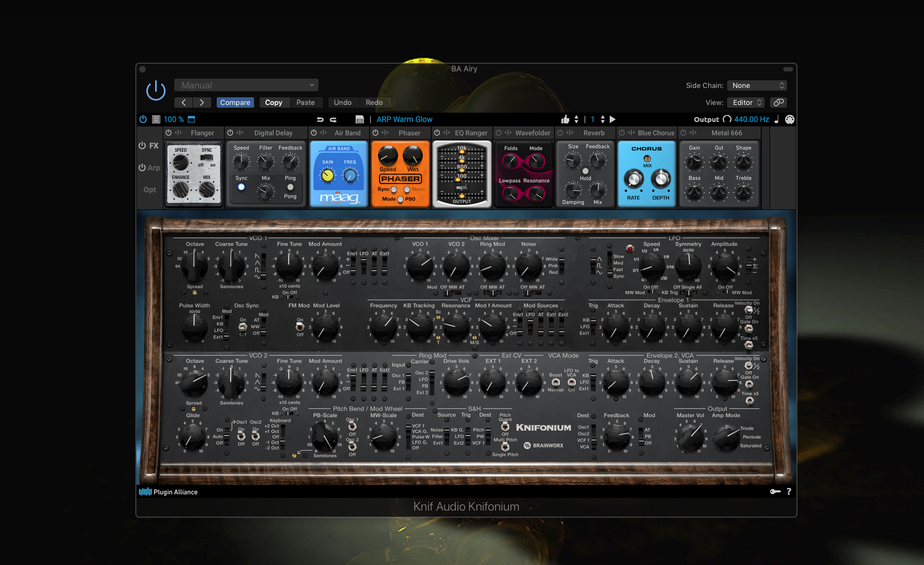This screenshot has height=565, width=924.
Task: Switch to the Arp section tab
Action: pyautogui.click(x=150, y=168)
